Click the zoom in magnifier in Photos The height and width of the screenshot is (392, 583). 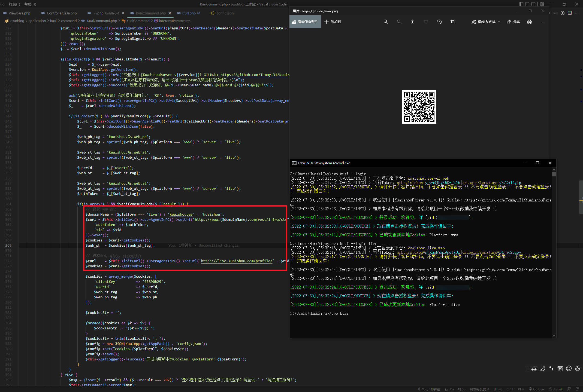click(386, 22)
